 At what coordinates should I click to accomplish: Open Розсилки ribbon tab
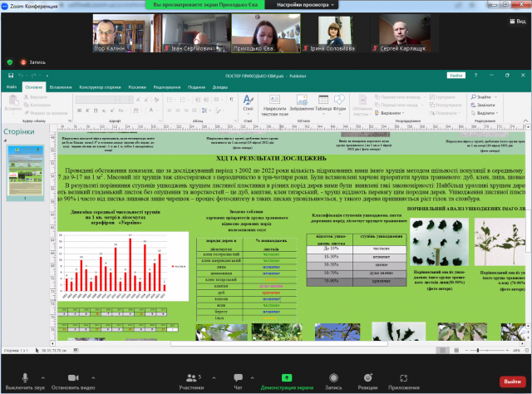point(137,87)
